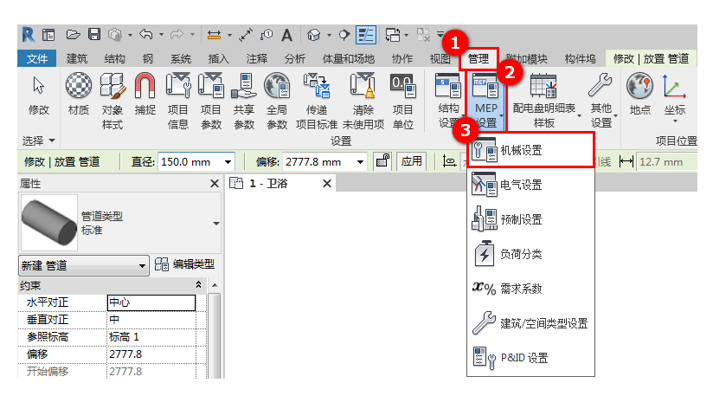712x399 pixels.
Task: Choose 机械设置 from MEP menu
Action: pos(530,150)
